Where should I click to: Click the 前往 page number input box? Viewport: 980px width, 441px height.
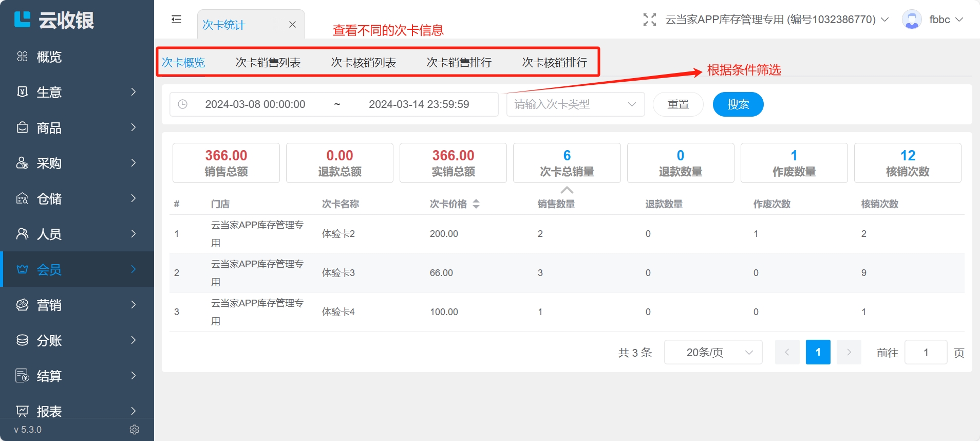(x=925, y=353)
